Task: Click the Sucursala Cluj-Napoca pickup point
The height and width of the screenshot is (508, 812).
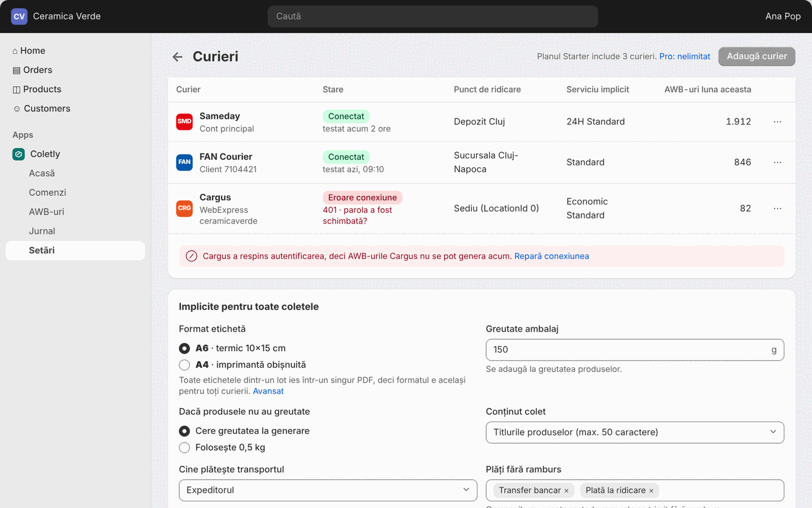Action: [486, 163]
